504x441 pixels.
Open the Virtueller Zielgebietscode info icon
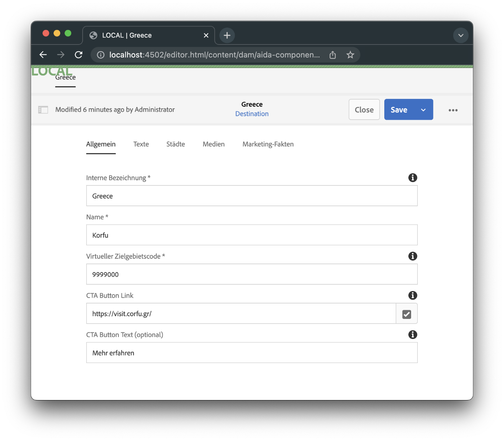point(413,256)
